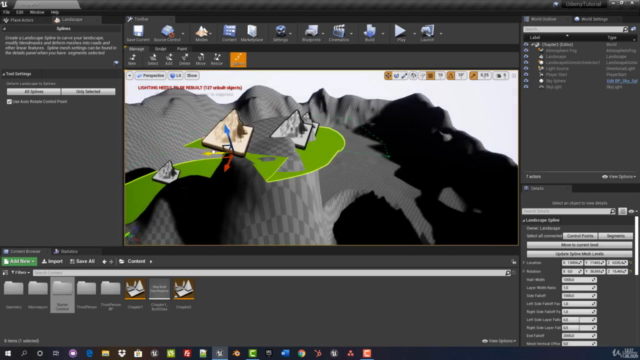Click the Settings toolbar icon

(x=280, y=33)
